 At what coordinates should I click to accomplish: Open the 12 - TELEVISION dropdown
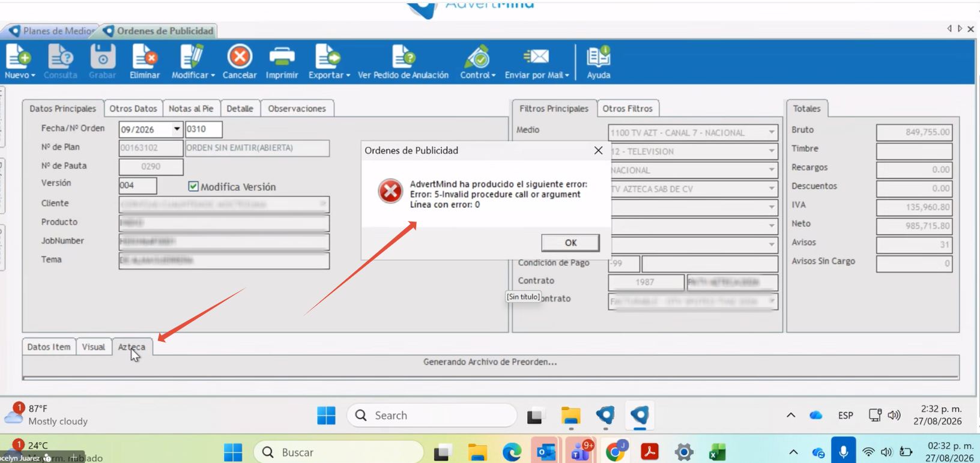772,151
